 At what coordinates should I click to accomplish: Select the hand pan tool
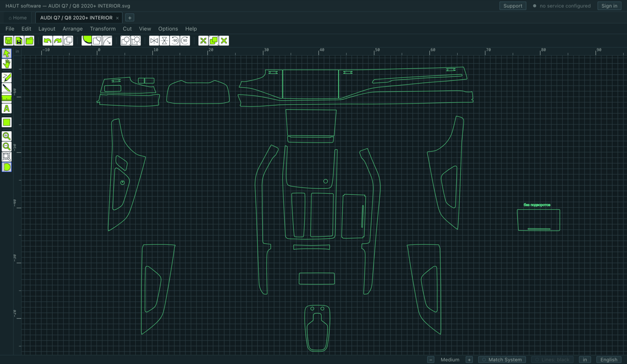[x=6, y=64]
